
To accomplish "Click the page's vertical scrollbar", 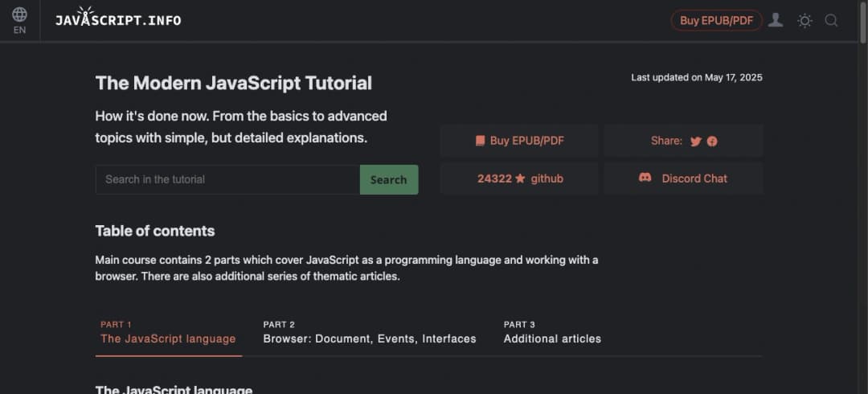I will point(863,201).
